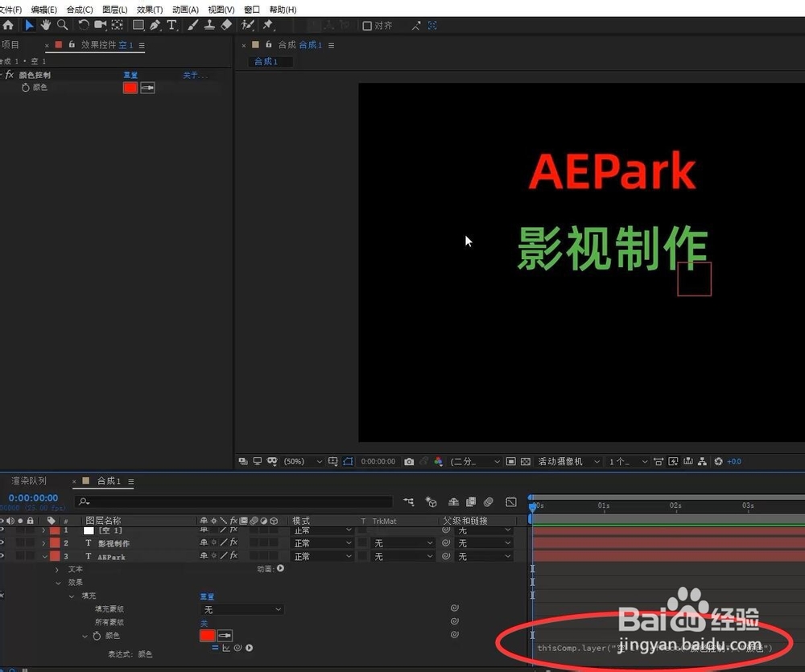The height and width of the screenshot is (672, 805).
Task: Open blend mode dropdown for AEPark layer
Action: [323, 556]
